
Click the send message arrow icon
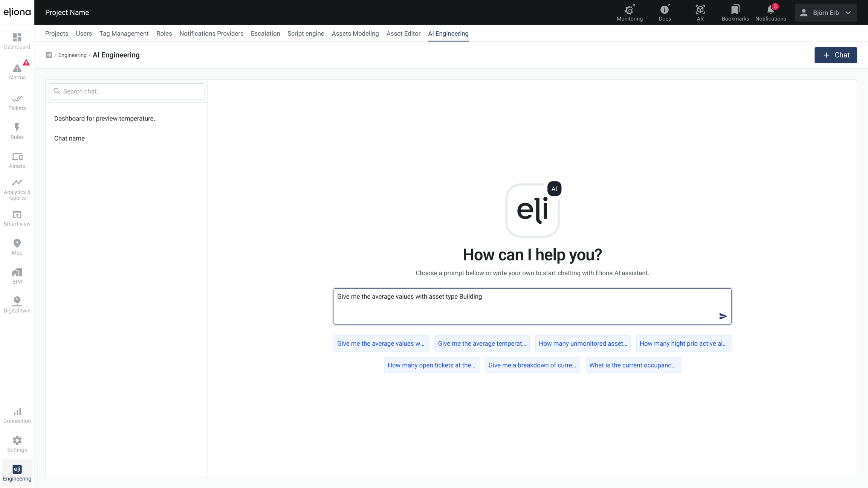(x=723, y=316)
